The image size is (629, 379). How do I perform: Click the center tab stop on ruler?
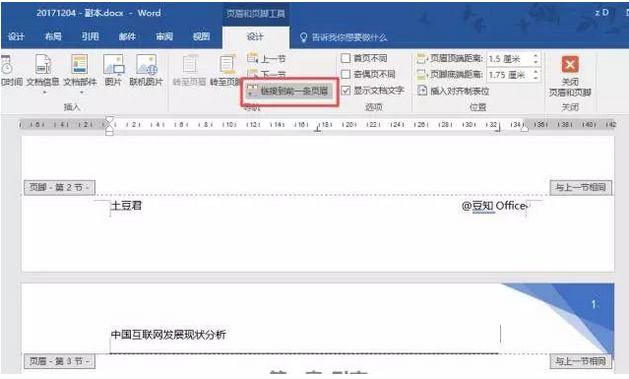pyautogui.click(x=317, y=128)
